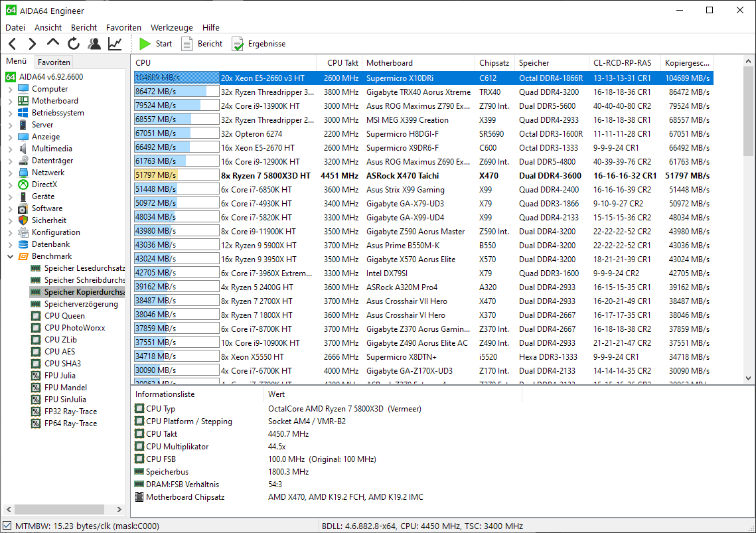The height and width of the screenshot is (533, 756).
Task: Select the DirectX Xbox icon
Action: [23, 185]
